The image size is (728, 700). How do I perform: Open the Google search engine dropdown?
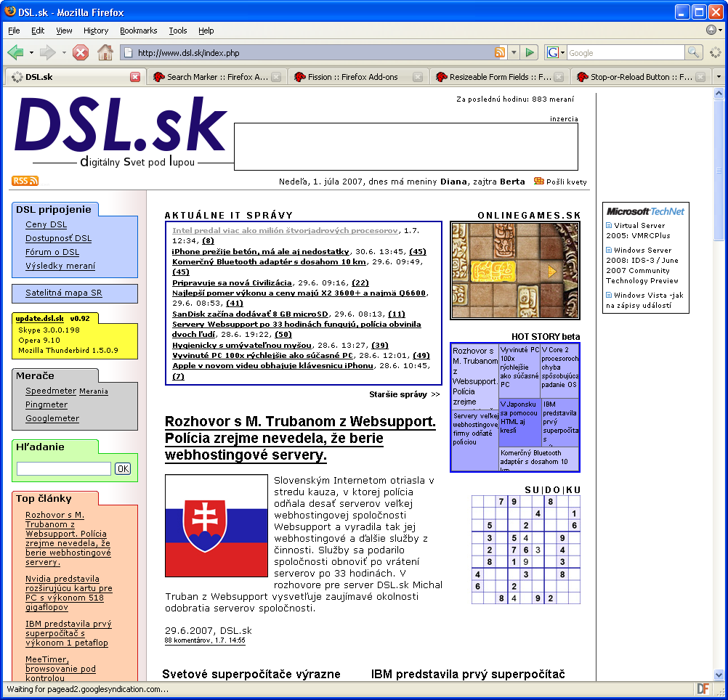(556, 52)
